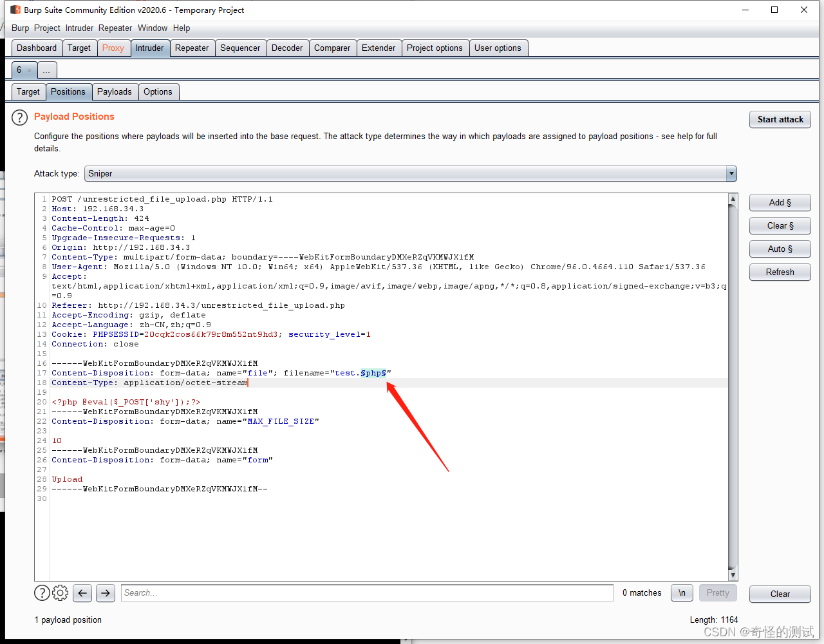
Task: Switch to the Extender tab
Action: tap(379, 48)
